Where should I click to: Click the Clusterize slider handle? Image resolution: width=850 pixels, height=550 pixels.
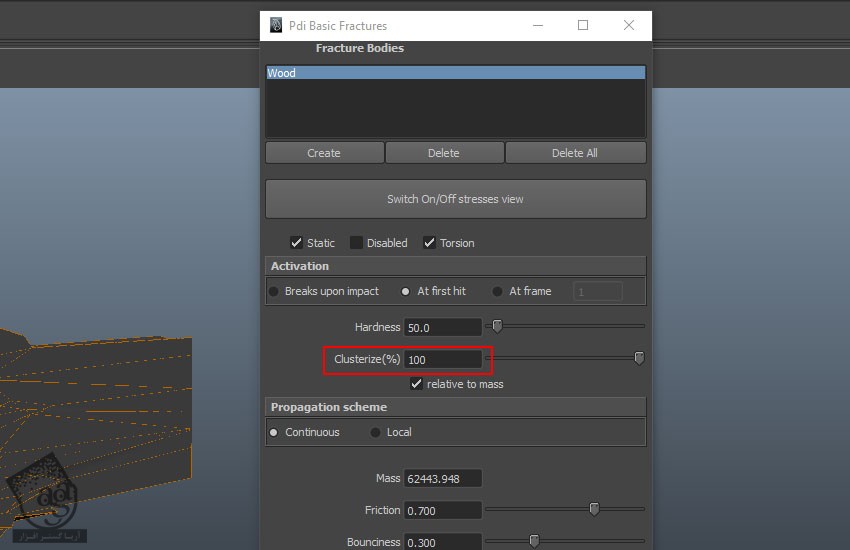tap(639, 358)
